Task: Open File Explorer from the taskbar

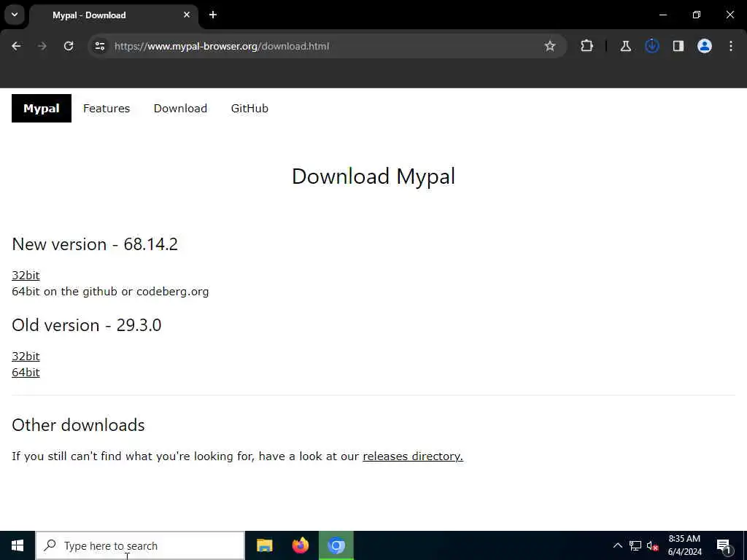Action: (264, 545)
